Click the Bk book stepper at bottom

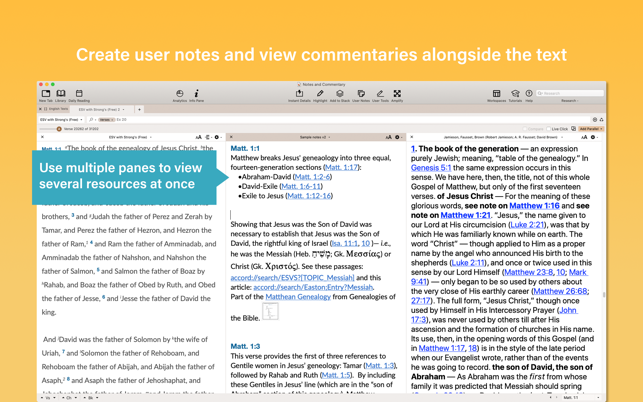pos(92,397)
